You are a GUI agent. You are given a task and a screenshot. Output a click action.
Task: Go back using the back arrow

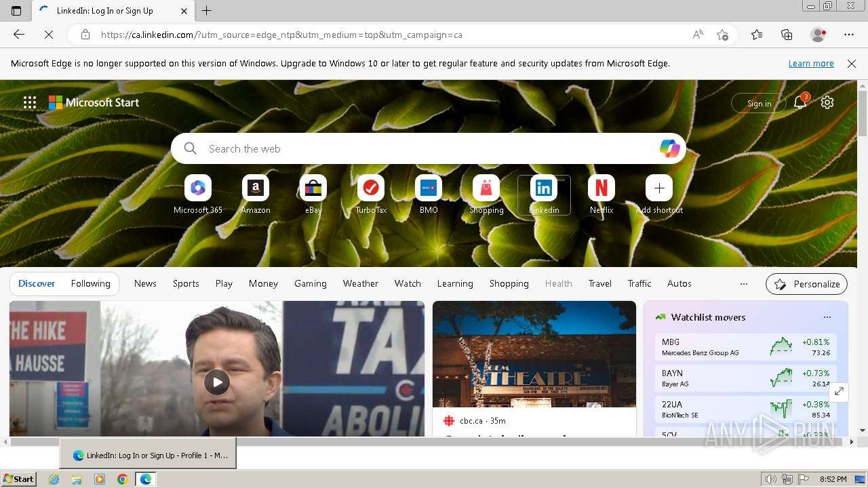(x=19, y=35)
